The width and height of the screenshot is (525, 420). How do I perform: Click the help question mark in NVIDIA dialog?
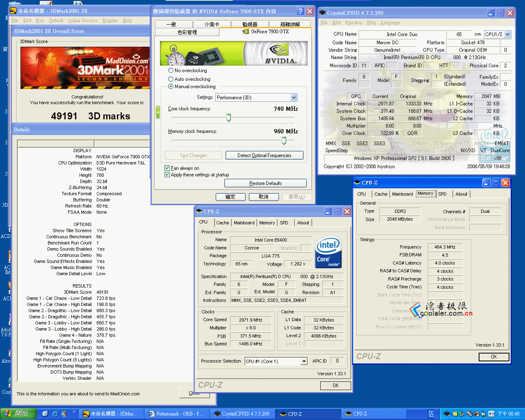(x=300, y=11)
